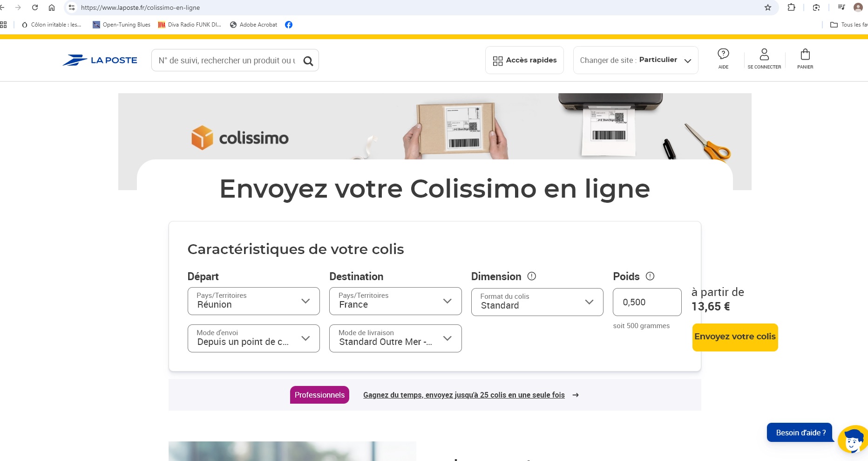Open the Accès rapides menu

(524, 60)
